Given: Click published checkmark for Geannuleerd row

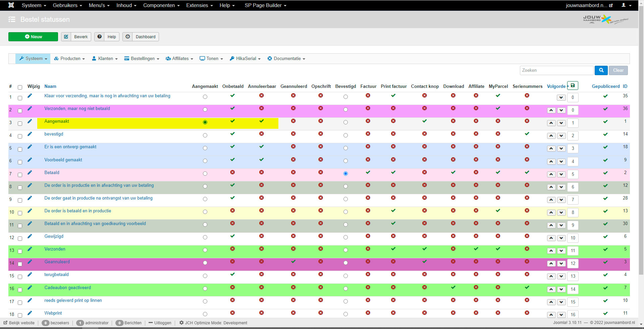Looking at the screenshot, I should click(x=605, y=262).
